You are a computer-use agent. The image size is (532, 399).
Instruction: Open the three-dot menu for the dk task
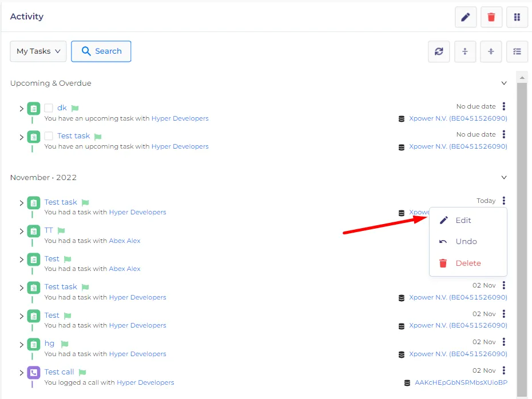click(504, 106)
